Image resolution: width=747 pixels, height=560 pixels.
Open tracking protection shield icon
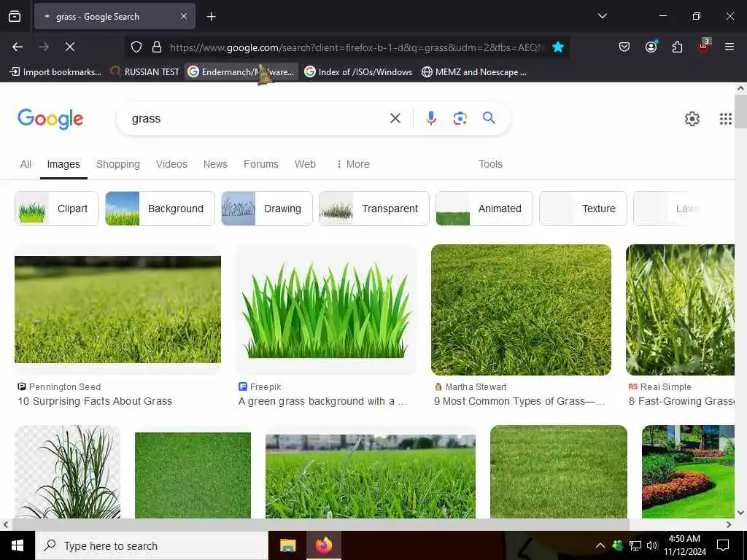[x=136, y=47]
